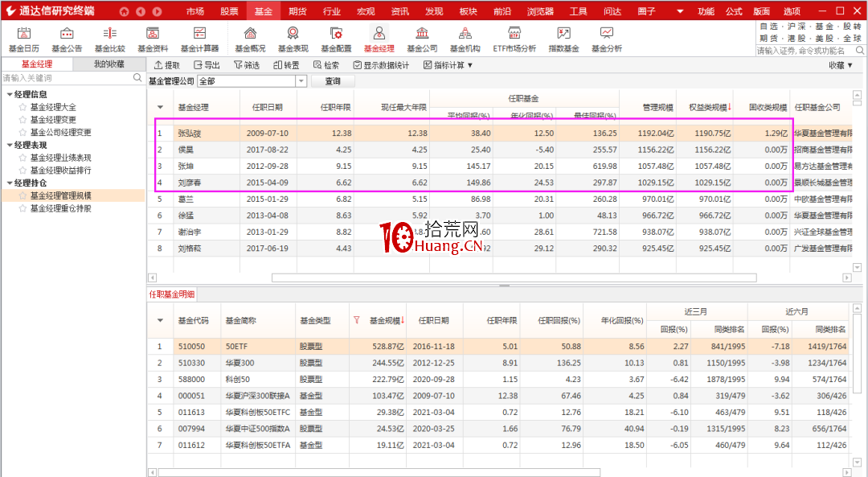Launch the 基金比较 comparison tool
The width and height of the screenshot is (868, 477).
click(x=109, y=39)
